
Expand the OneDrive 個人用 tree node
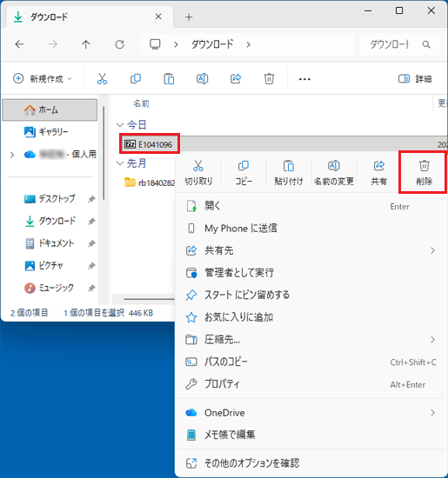pyautogui.click(x=12, y=155)
